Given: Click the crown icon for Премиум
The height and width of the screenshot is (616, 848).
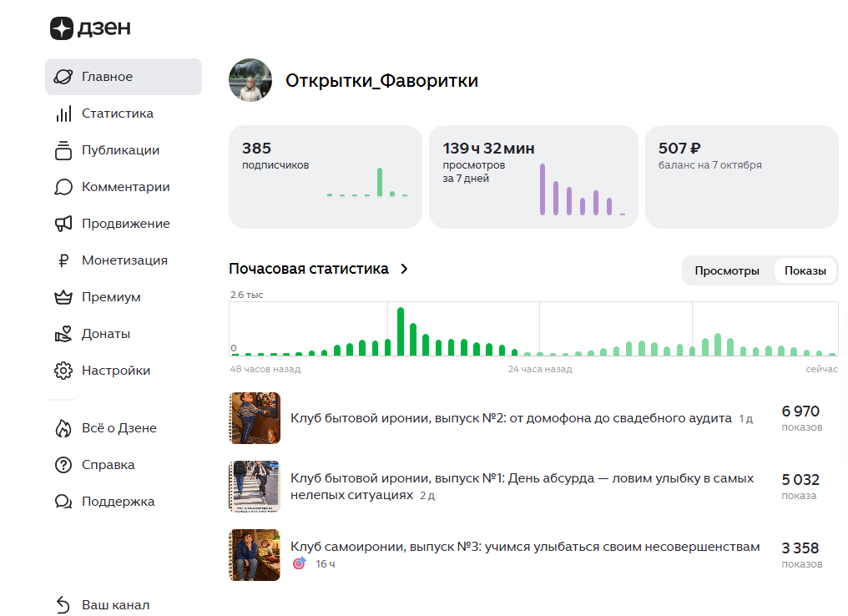Looking at the screenshot, I should pyautogui.click(x=63, y=297).
